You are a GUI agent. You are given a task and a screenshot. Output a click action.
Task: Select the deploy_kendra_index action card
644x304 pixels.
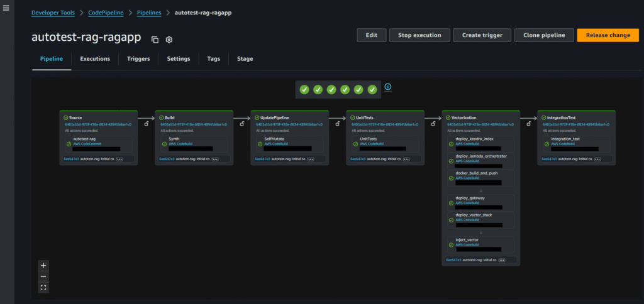pos(481,142)
